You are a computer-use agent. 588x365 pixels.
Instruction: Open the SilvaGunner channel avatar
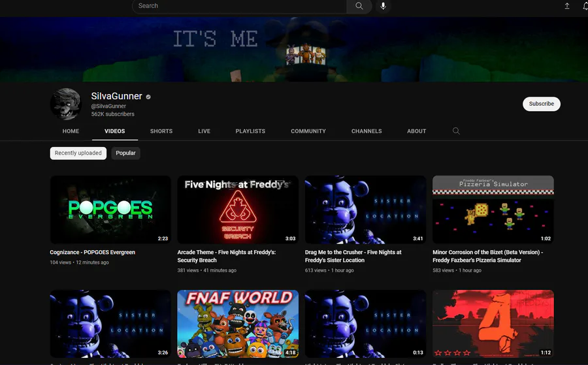coord(66,104)
